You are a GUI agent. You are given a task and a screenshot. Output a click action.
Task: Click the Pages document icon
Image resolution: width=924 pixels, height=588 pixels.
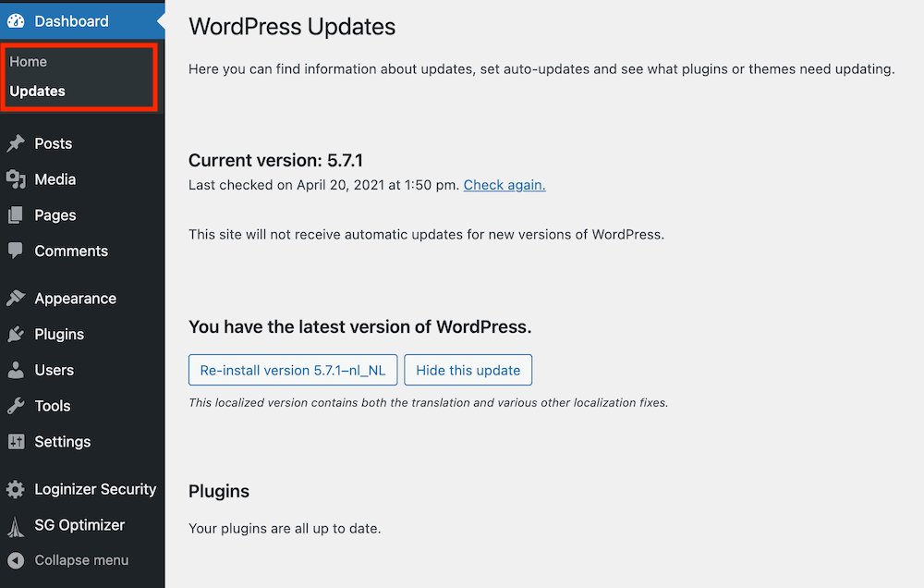click(x=16, y=215)
